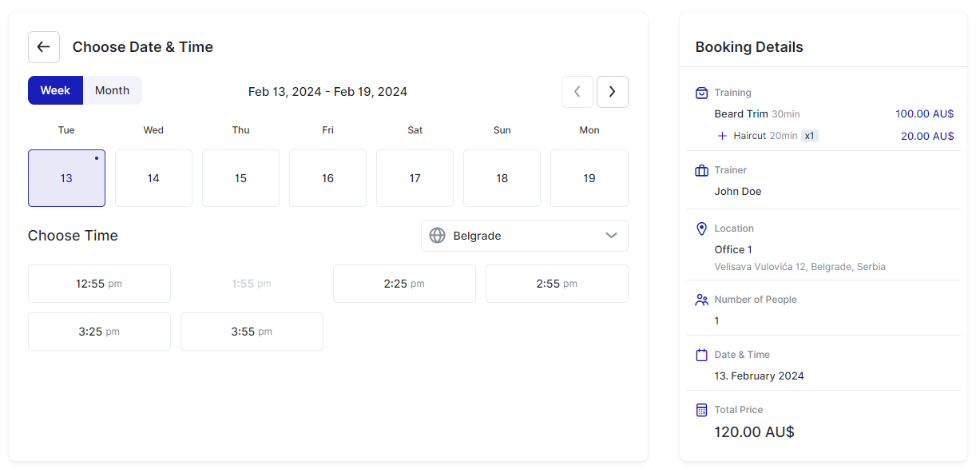Select the 12:55 pm time slot
The width and height of the screenshot is (980, 469).
(99, 284)
